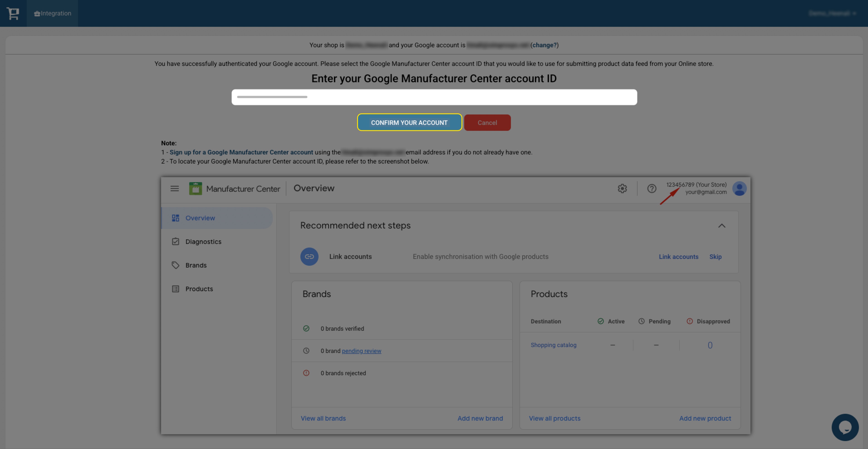Click the '123456789 (Your Store)' account text
868x449 pixels.
tap(696, 184)
